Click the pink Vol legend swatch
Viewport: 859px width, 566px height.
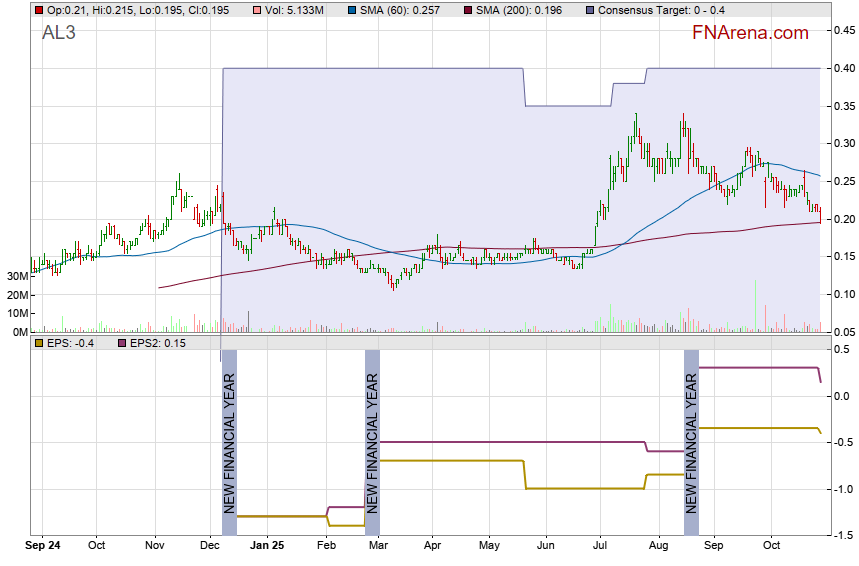coord(259,10)
